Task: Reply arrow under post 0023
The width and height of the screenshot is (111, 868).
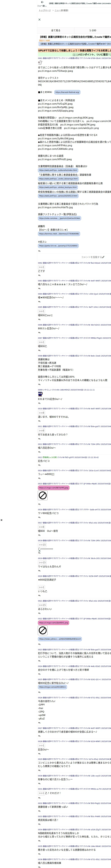Action: tap(39, 661)
